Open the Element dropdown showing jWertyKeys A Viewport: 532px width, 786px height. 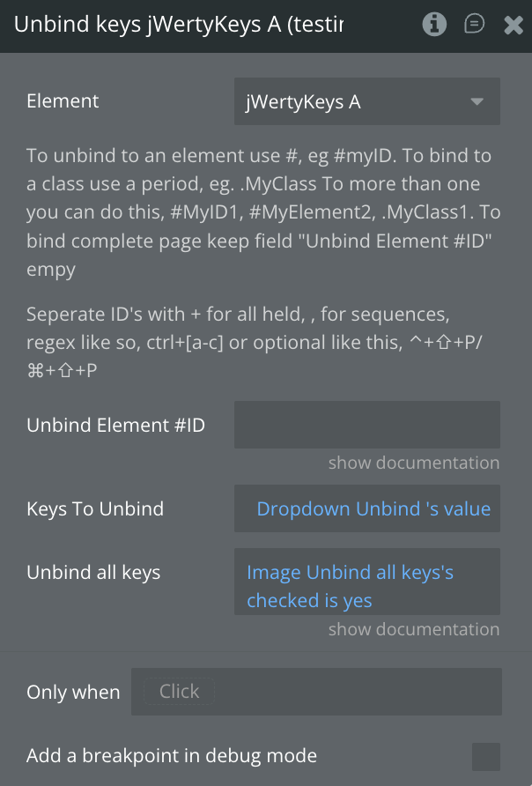click(x=366, y=101)
